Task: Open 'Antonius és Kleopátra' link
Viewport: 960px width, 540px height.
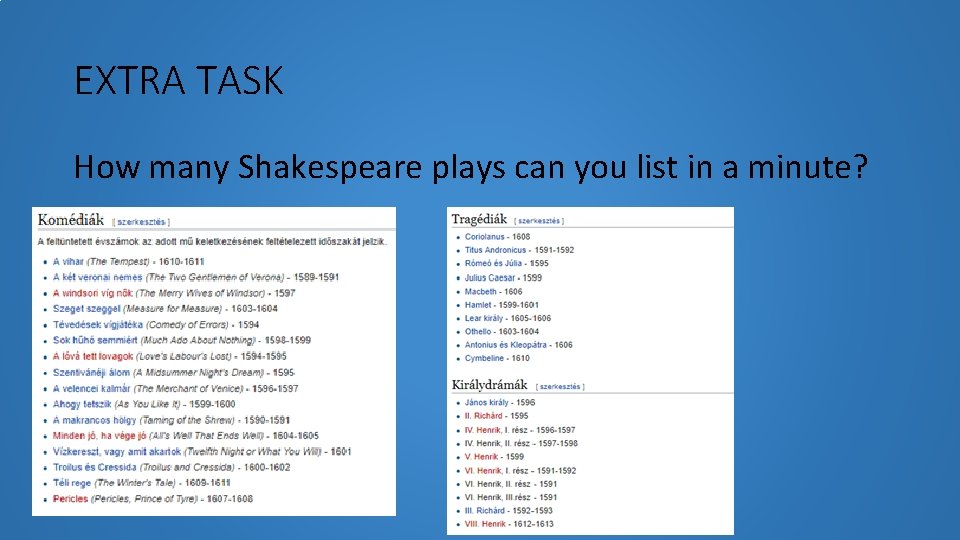Action: (506, 345)
